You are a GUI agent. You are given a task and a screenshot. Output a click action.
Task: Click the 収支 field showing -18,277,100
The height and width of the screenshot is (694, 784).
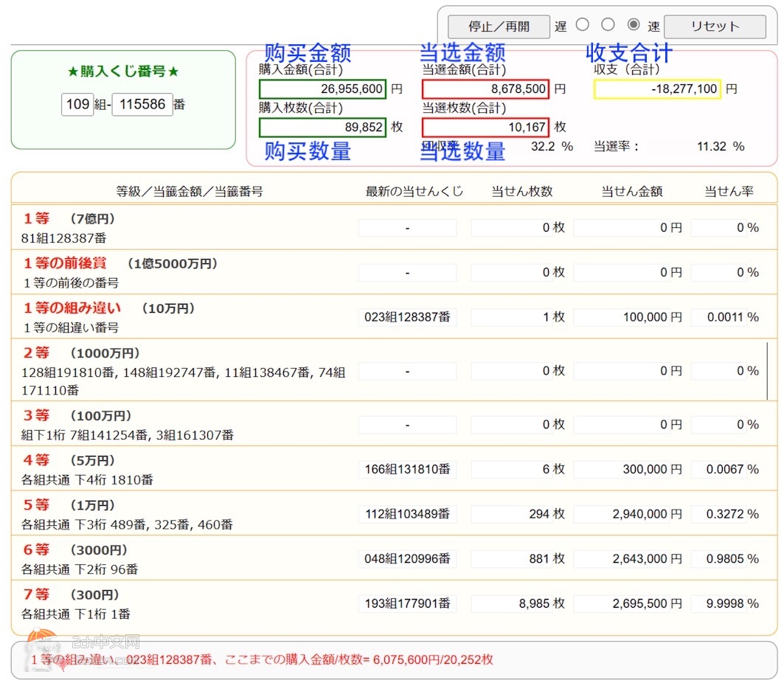pos(657,89)
